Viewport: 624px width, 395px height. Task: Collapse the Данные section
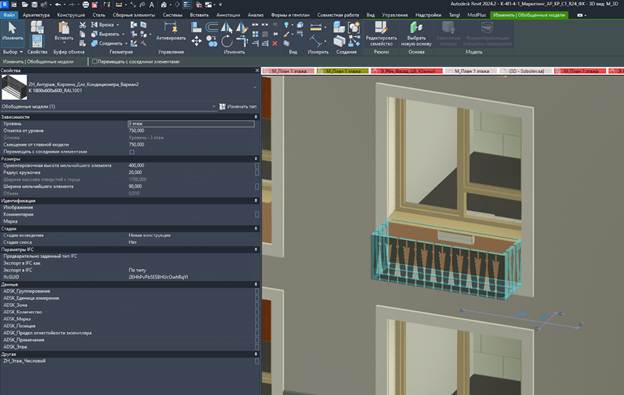[x=256, y=284]
